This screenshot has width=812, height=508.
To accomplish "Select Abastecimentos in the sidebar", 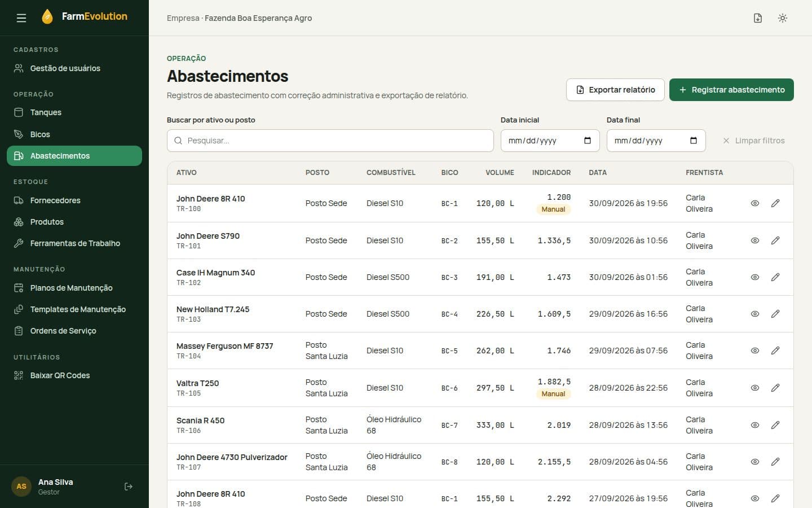I will pyautogui.click(x=74, y=156).
